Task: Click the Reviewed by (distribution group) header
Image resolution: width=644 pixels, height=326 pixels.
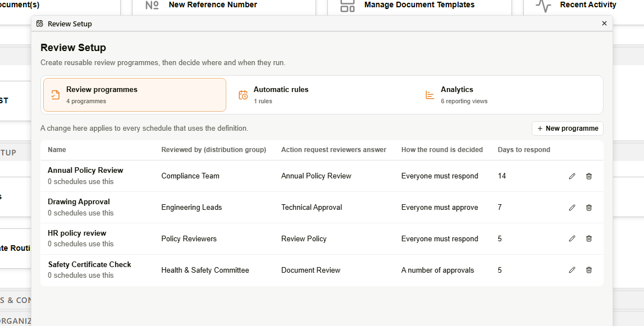Action: [213, 150]
